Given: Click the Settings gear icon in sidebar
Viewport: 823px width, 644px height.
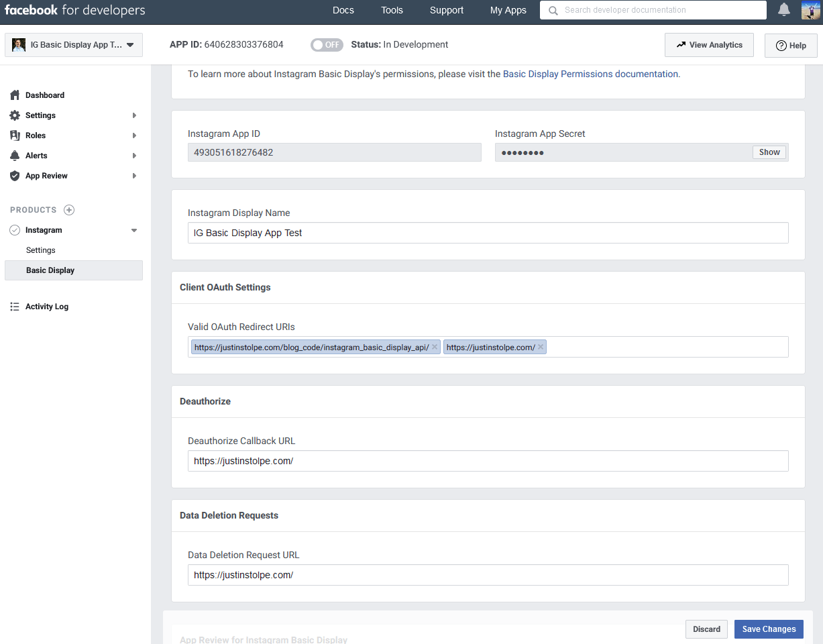Looking at the screenshot, I should (x=15, y=115).
